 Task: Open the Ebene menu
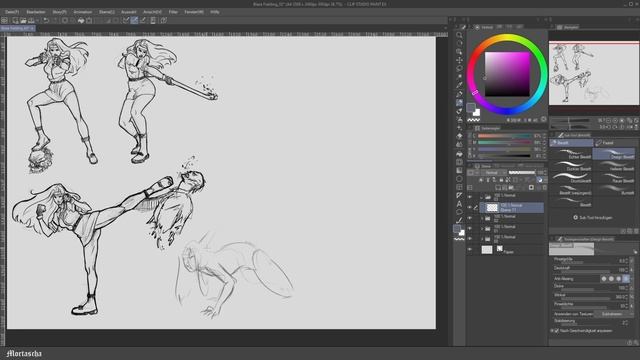coord(107,12)
